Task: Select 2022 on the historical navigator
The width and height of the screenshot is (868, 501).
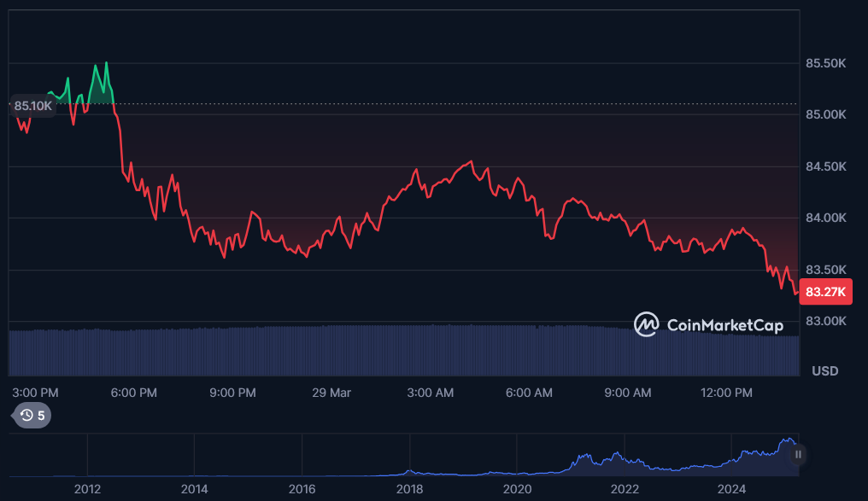Action: coord(625,489)
